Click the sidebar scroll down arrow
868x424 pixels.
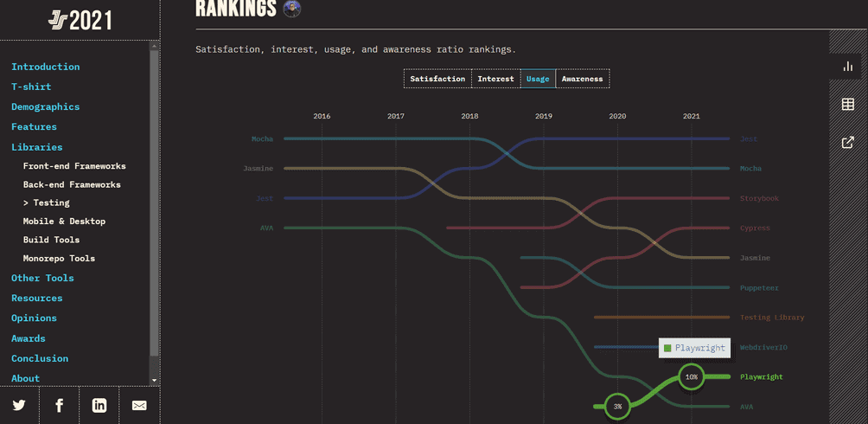[155, 380]
